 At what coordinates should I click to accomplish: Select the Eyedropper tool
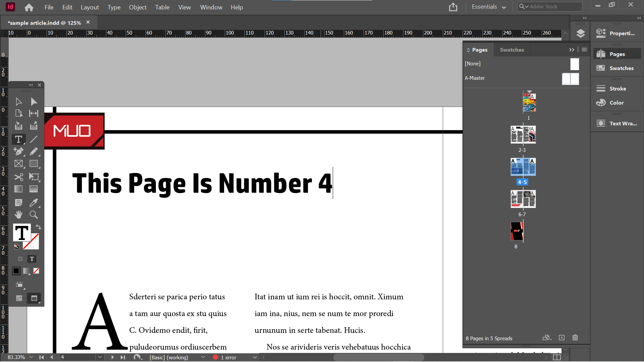34,202
